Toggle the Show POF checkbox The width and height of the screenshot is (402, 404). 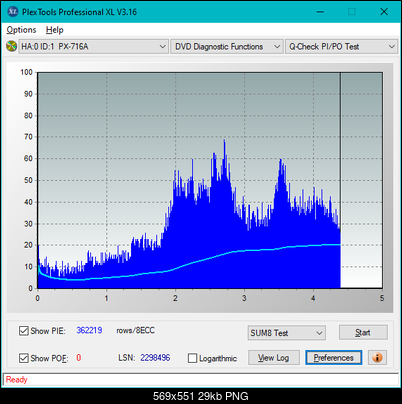pos(24,358)
